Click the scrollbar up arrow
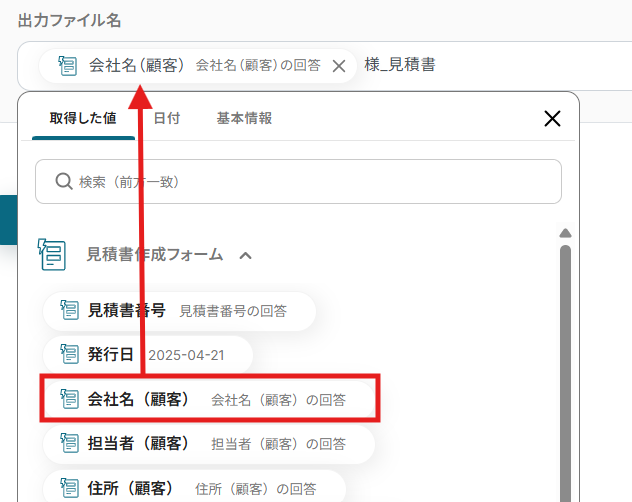 pyautogui.click(x=565, y=233)
